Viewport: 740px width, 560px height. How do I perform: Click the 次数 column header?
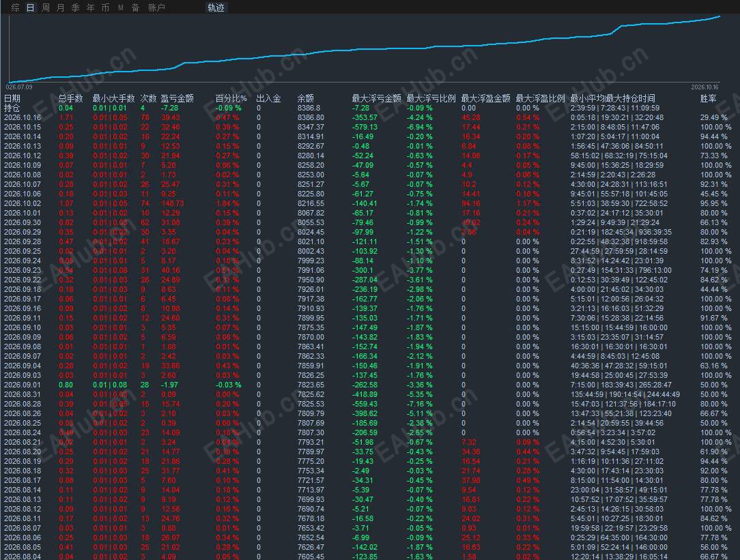click(148, 98)
